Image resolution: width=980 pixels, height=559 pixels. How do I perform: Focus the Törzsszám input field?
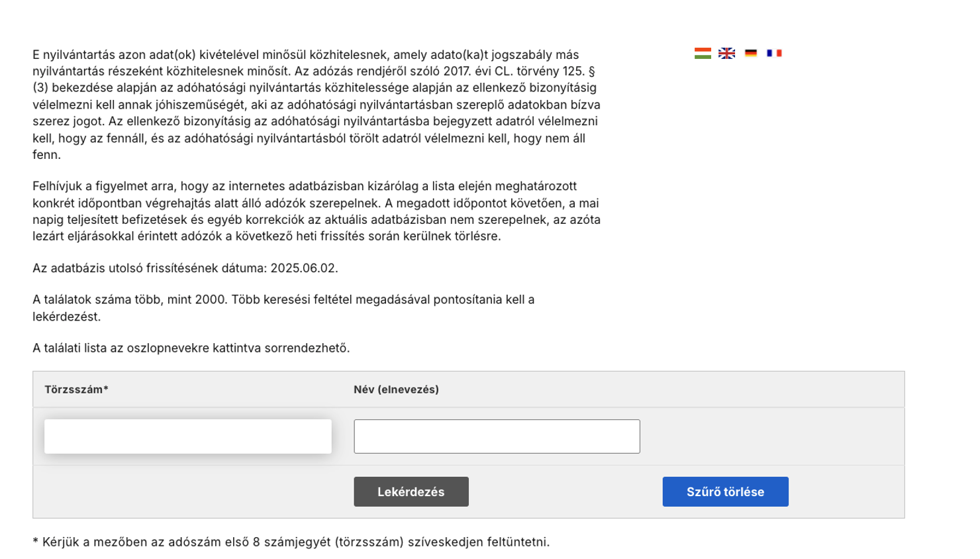pyautogui.click(x=188, y=436)
